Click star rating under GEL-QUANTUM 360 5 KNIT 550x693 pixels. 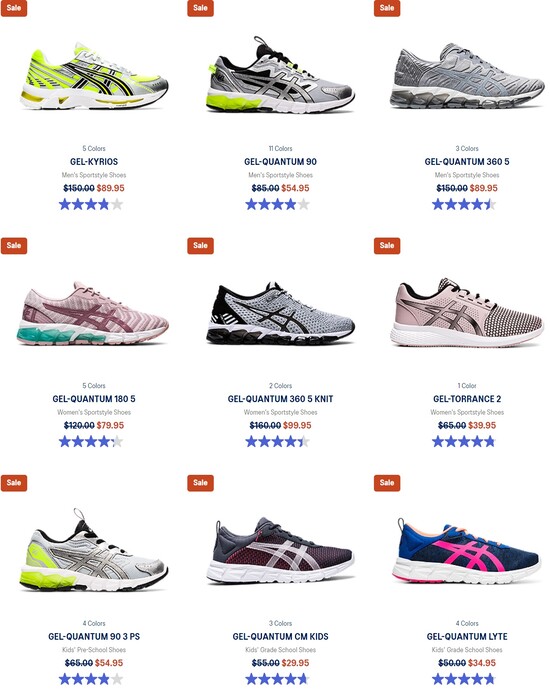tap(277, 442)
